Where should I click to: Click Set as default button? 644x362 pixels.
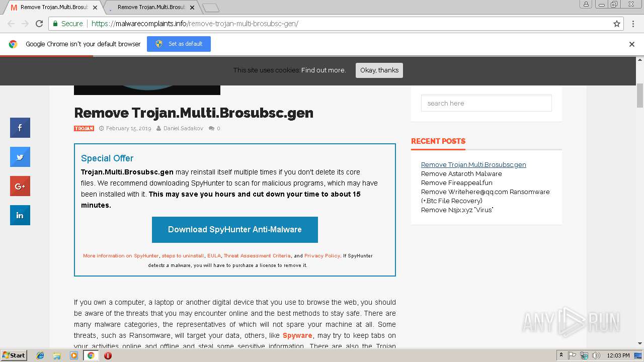[x=179, y=44]
